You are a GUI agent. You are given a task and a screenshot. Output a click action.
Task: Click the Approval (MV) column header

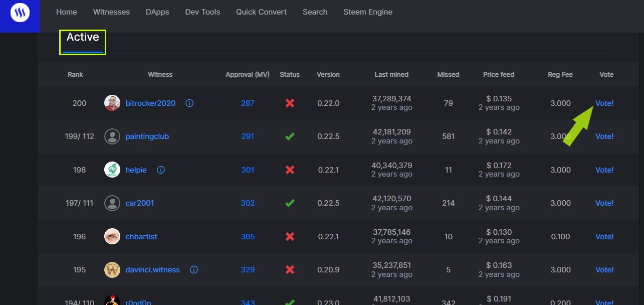coord(248,75)
